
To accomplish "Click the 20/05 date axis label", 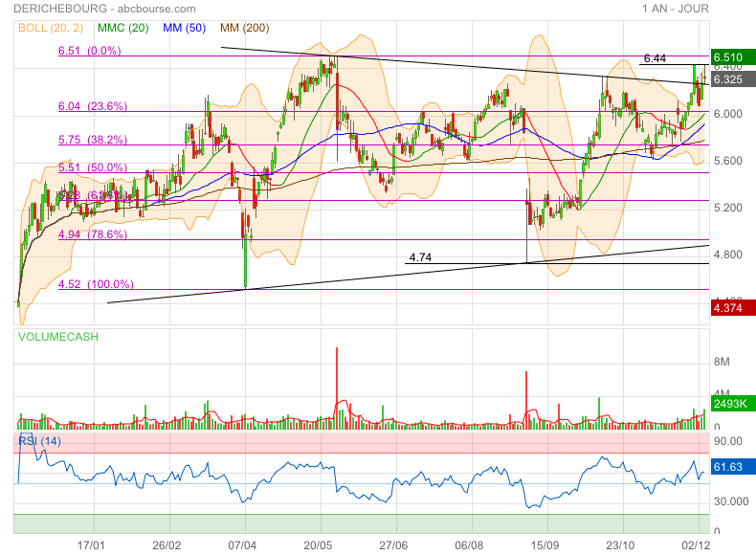I will point(318,545).
